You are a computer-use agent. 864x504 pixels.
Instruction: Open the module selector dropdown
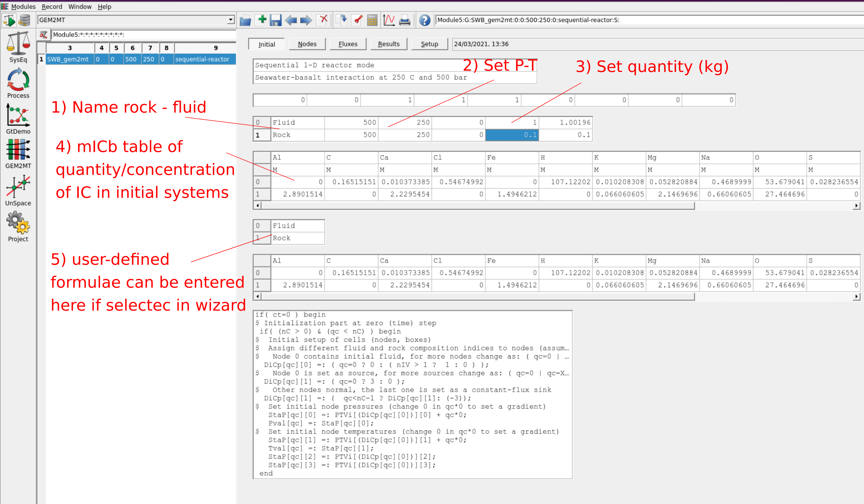231,20
